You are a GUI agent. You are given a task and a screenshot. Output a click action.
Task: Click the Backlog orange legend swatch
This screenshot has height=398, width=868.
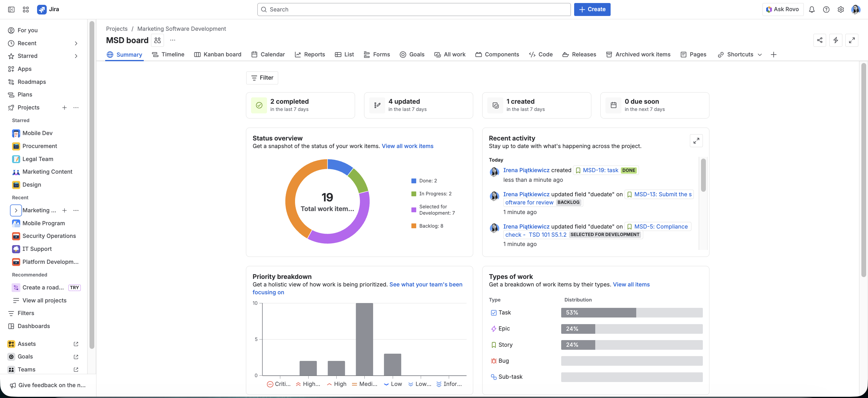click(414, 226)
